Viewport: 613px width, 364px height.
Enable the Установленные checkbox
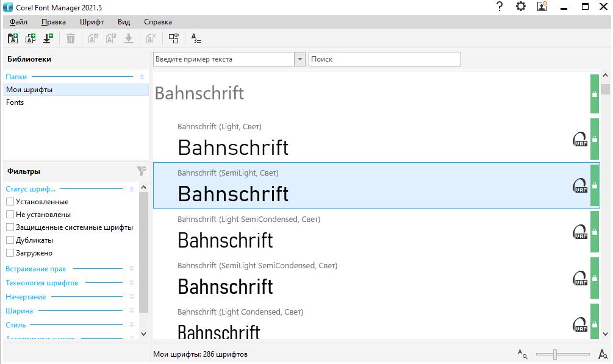tap(10, 202)
